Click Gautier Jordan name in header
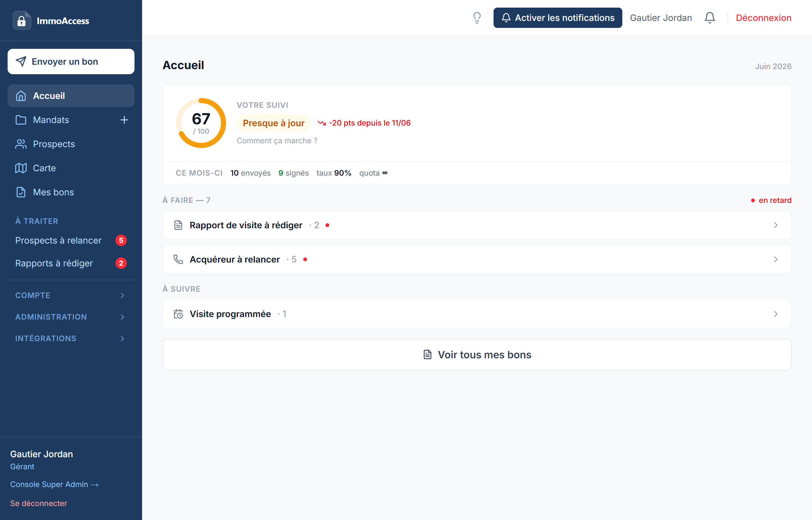 (x=661, y=18)
